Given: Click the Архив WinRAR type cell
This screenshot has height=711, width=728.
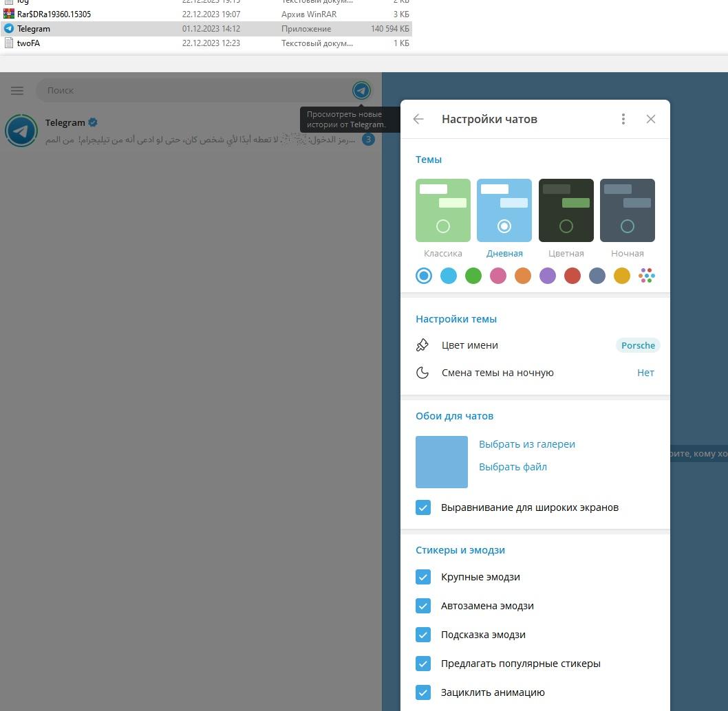Looking at the screenshot, I should [x=309, y=14].
